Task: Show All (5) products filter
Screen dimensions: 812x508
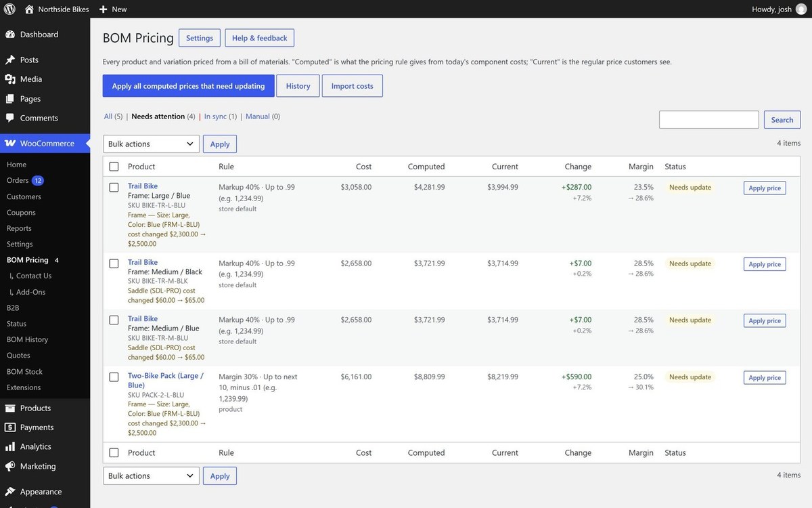Action: pos(113,117)
